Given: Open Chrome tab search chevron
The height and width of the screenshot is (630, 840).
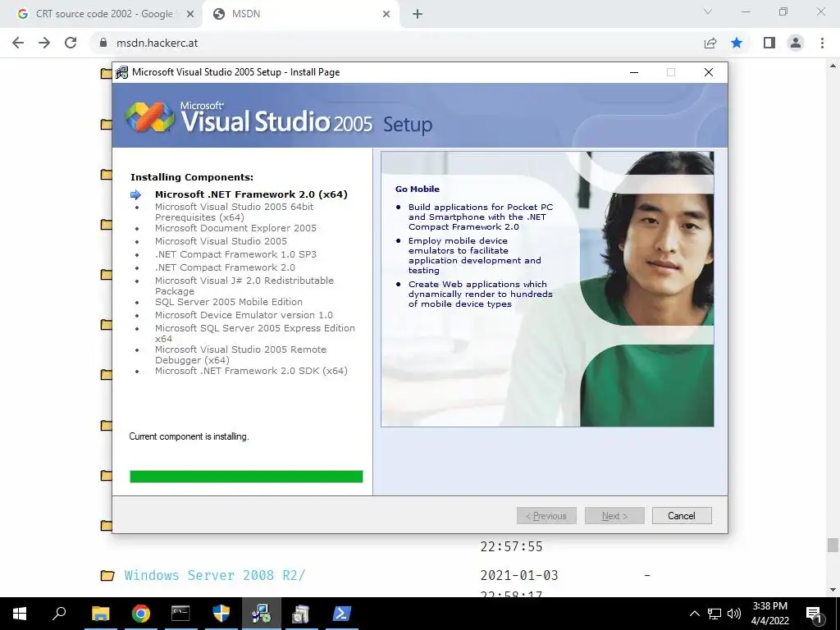Looking at the screenshot, I should (x=708, y=11).
